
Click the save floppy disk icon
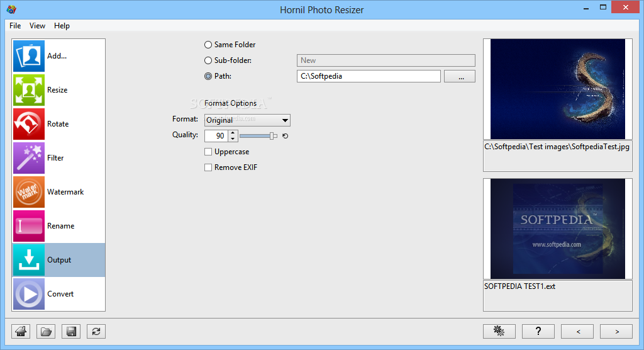coord(71,332)
